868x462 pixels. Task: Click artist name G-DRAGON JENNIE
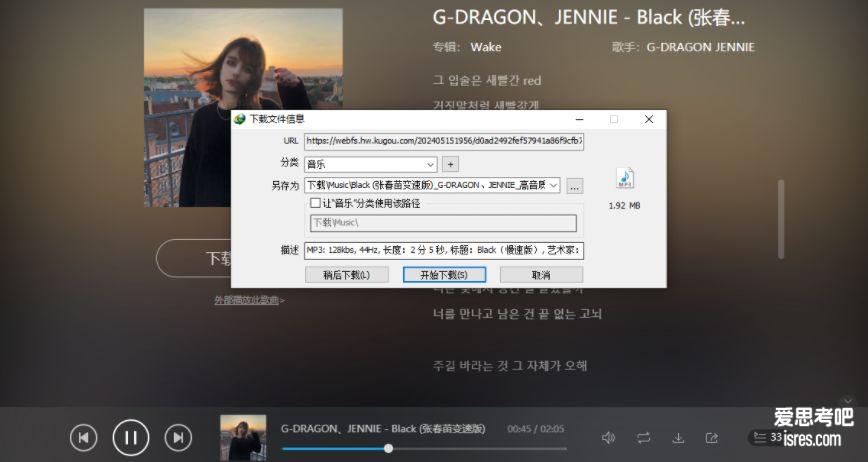click(x=700, y=47)
